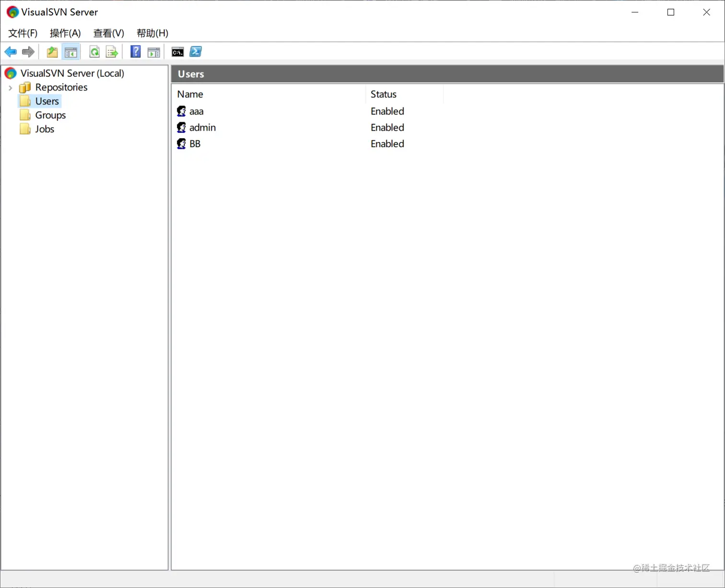Screen dimensions: 725x588
Task: Open Help via the question mark icon
Action: [136, 52]
